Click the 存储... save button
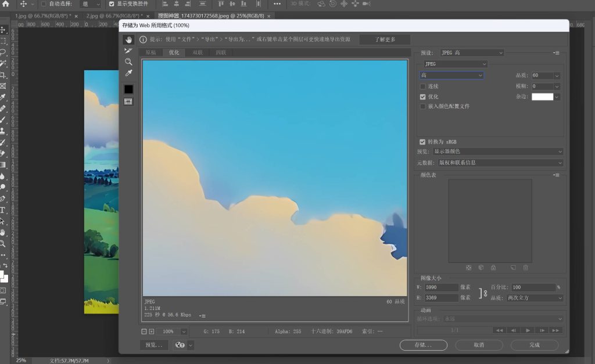The width and height of the screenshot is (595, 364). coord(423,345)
